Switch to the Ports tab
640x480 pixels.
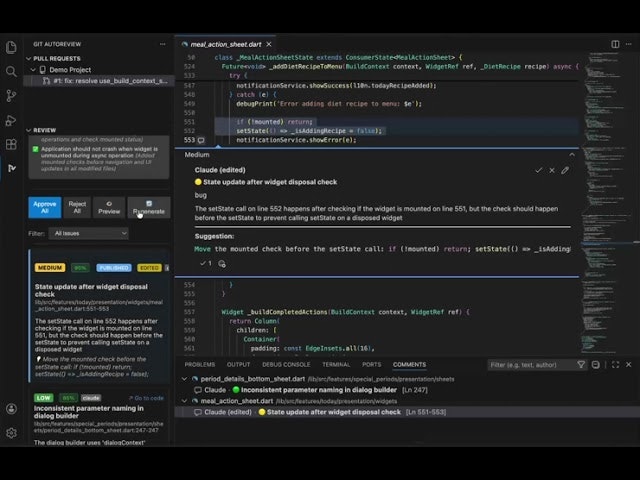click(x=371, y=364)
